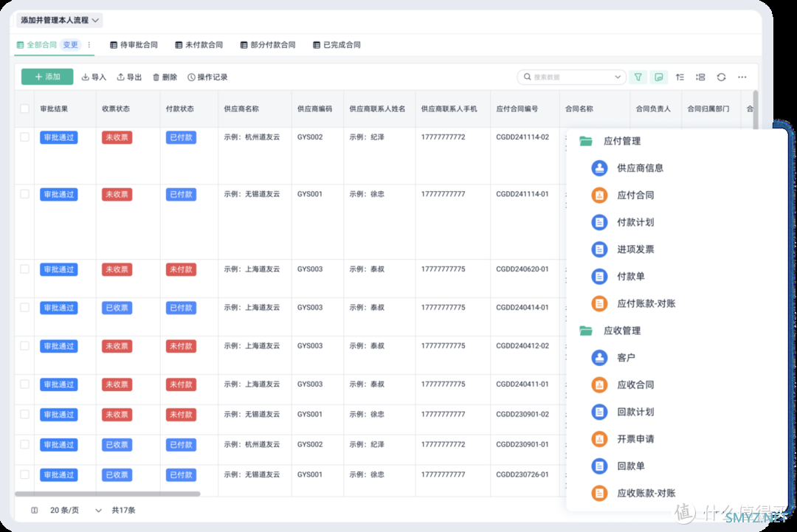This screenshot has height=532, width=797.
Task: Expand the search field dropdown arrow
Action: click(x=618, y=77)
